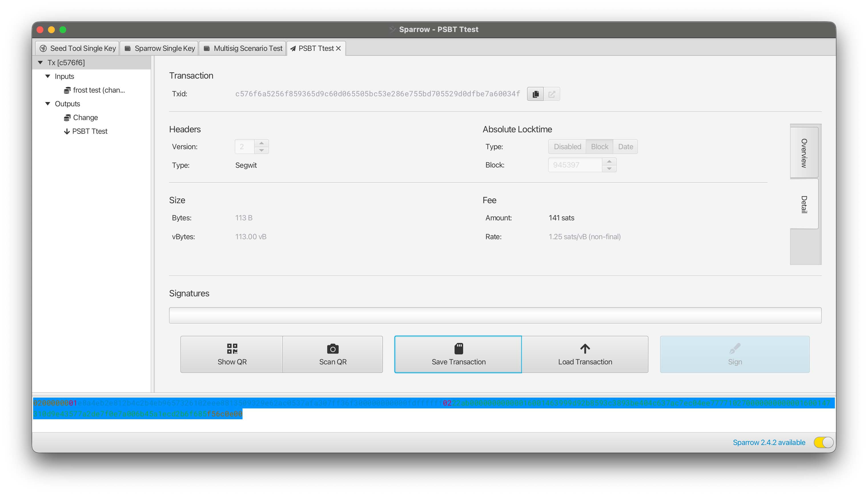The height and width of the screenshot is (495, 868).
Task: Toggle the yellow connection switch in status bar
Action: pyautogui.click(x=823, y=442)
